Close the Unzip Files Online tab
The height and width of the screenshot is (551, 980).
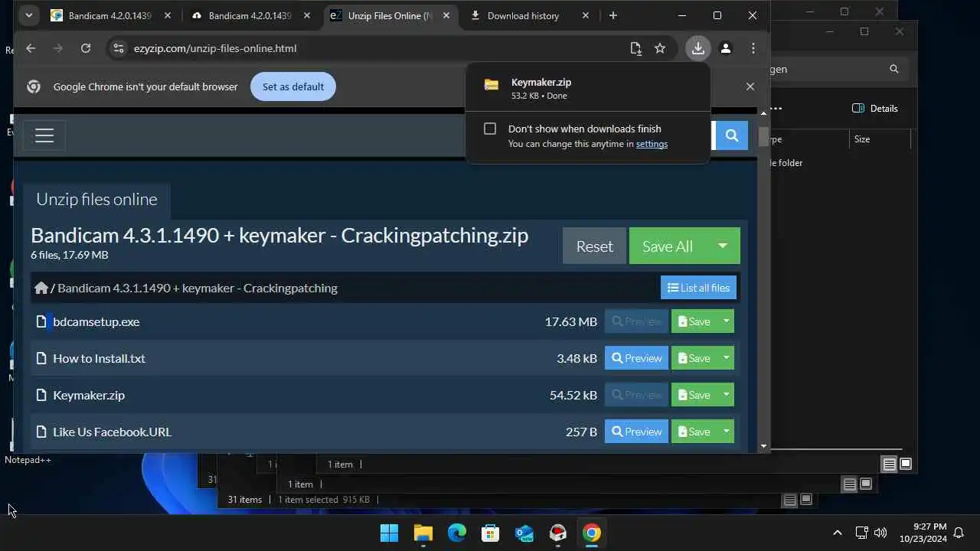(x=446, y=15)
